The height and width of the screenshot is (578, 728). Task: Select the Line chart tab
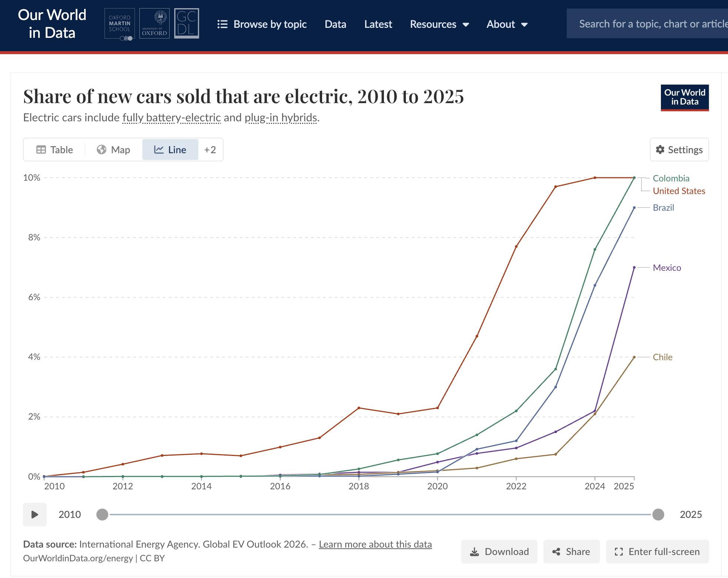(170, 150)
